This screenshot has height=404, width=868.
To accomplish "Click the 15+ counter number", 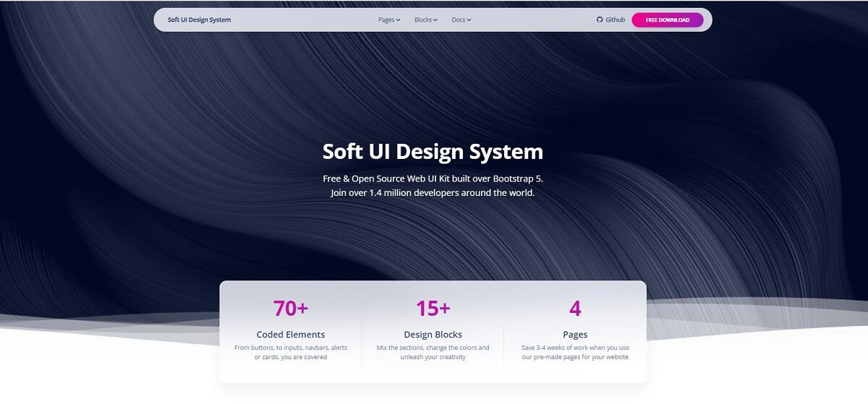I will (x=433, y=309).
